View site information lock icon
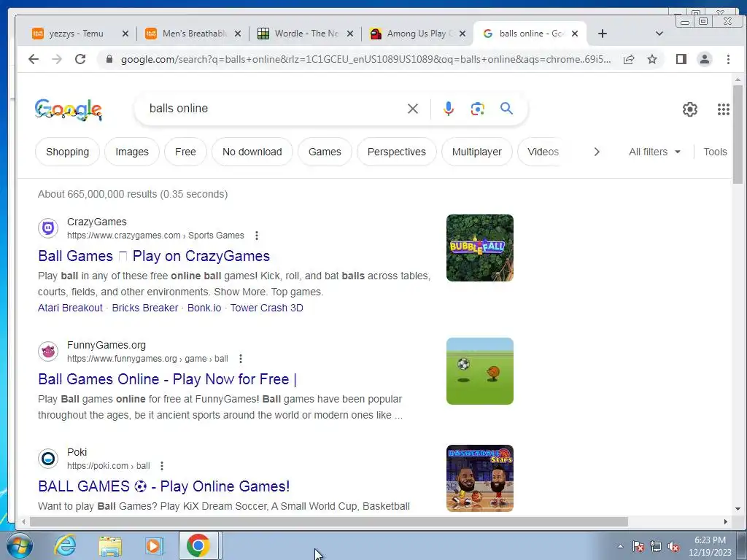 pos(109,59)
